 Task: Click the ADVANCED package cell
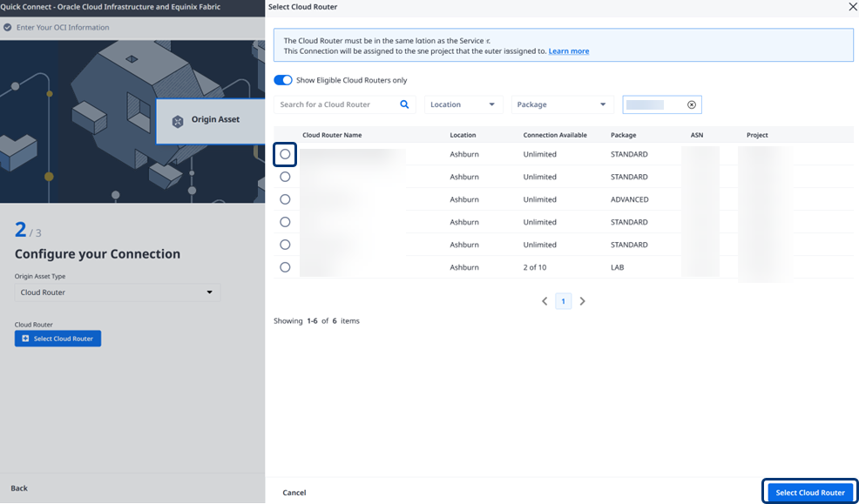(x=630, y=199)
